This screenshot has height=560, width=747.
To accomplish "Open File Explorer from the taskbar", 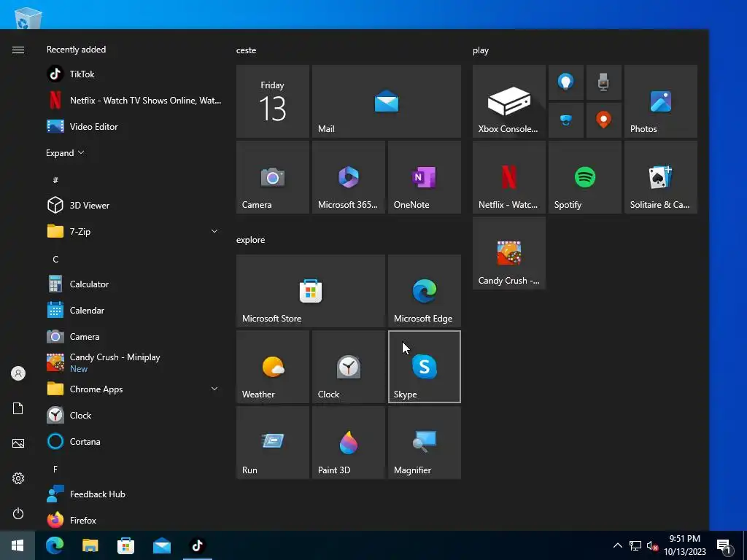I will click(x=90, y=545).
